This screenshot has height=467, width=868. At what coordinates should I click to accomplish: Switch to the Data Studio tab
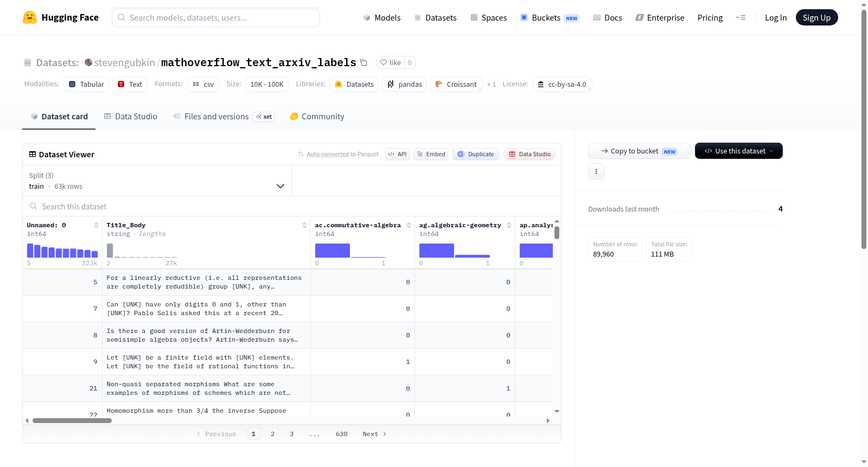click(x=131, y=117)
